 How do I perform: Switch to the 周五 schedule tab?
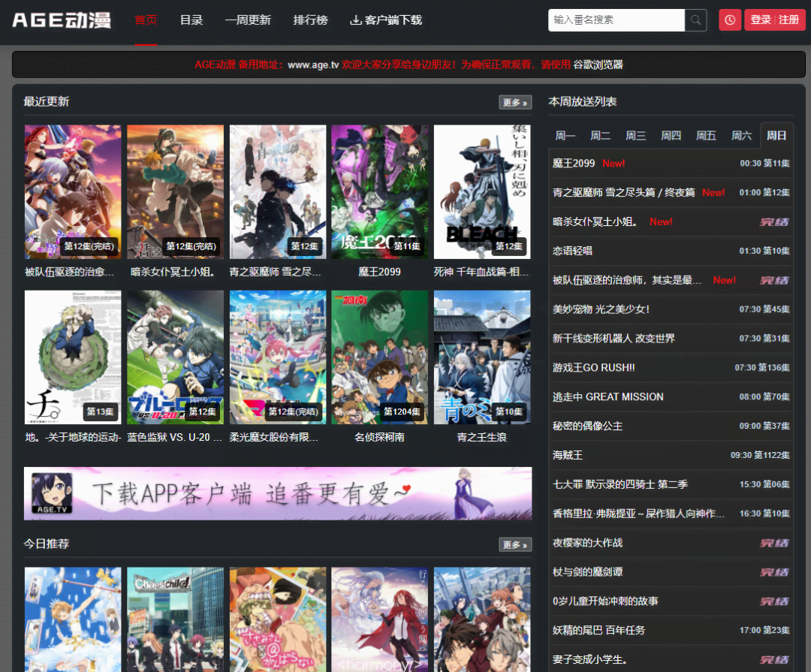coord(706,136)
